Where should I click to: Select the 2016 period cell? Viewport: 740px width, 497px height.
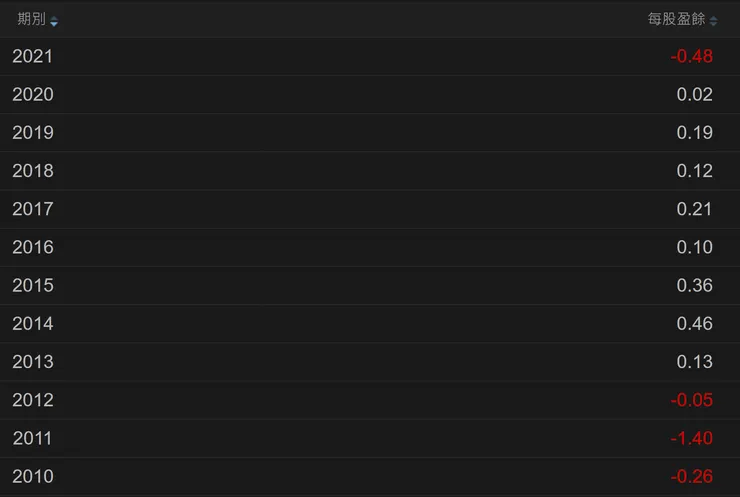[x=32, y=247]
